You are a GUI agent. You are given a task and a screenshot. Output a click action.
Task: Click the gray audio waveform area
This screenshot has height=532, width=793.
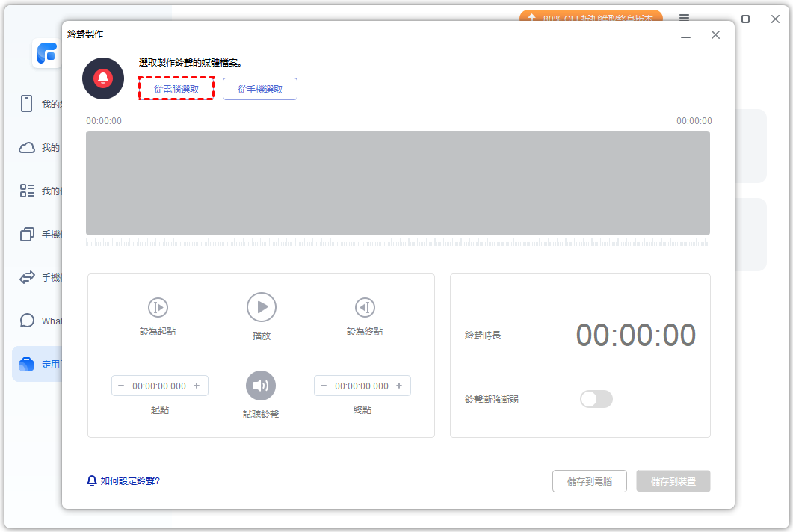click(398, 183)
